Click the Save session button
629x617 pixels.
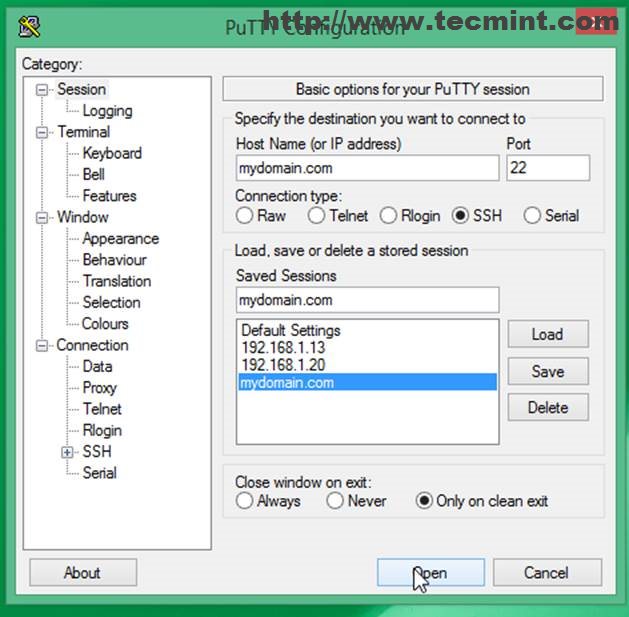[x=548, y=371]
